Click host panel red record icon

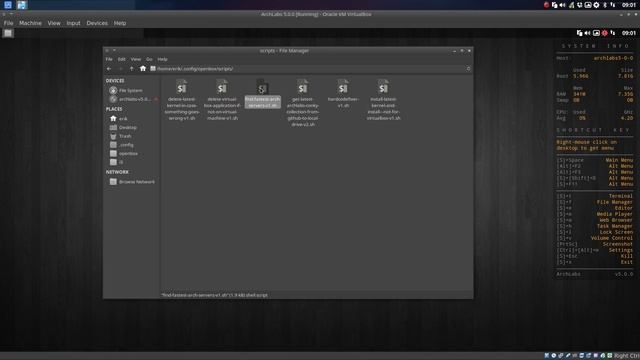point(546,5)
